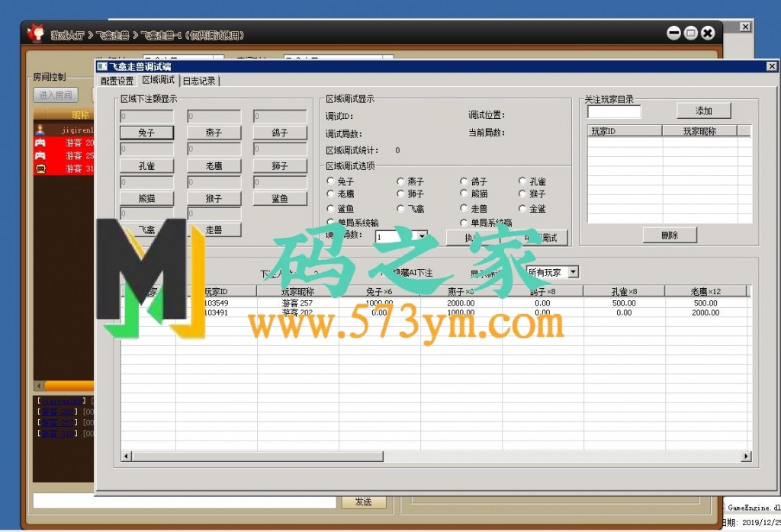Click the 500.00 孔雀 bet in row 103549
This screenshot has height=532, width=781.
624,303
